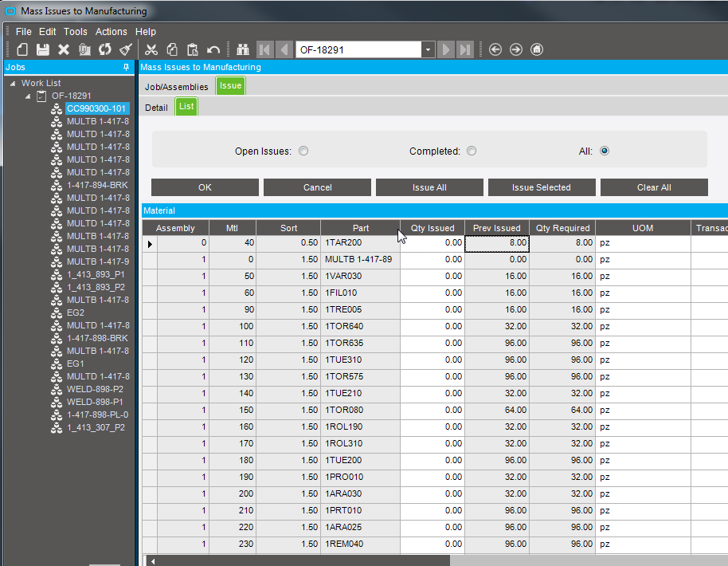Click the Cancel button
728x566 pixels.
point(318,187)
